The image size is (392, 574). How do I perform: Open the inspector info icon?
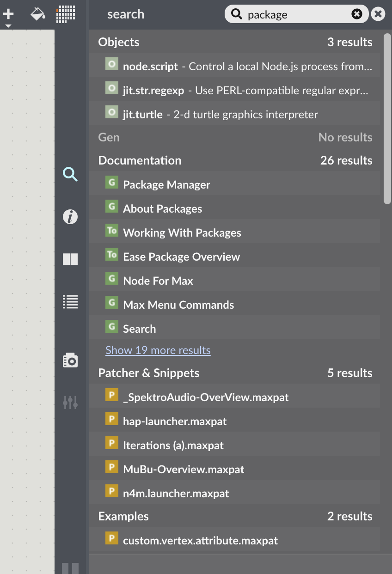pyautogui.click(x=70, y=217)
